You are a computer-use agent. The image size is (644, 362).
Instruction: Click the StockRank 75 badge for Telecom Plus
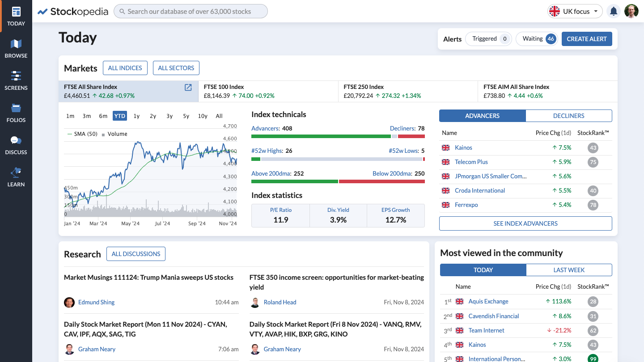click(593, 162)
